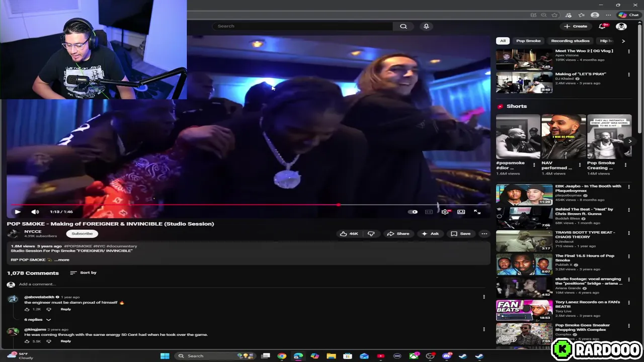Image resolution: width=644 pixels, height=362 pixels.
Task: Click the search magnifier button
Action: click(x=404, y=26)
